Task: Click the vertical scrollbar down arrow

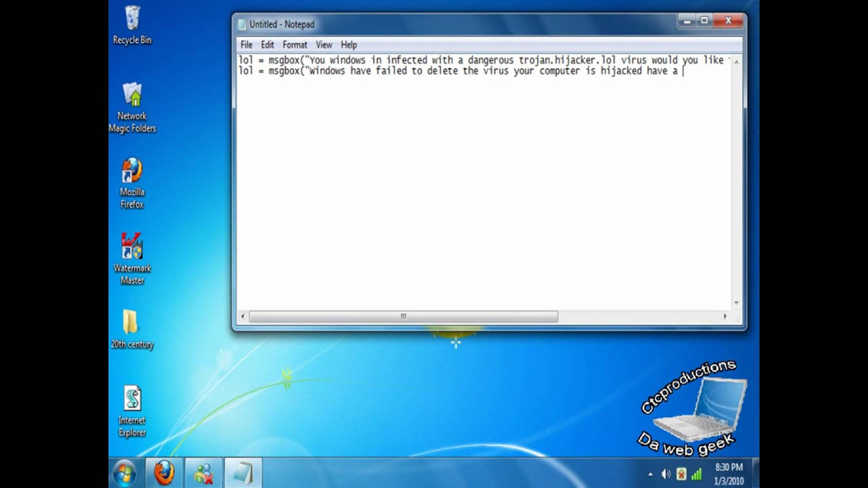Action: pos(736,303)
